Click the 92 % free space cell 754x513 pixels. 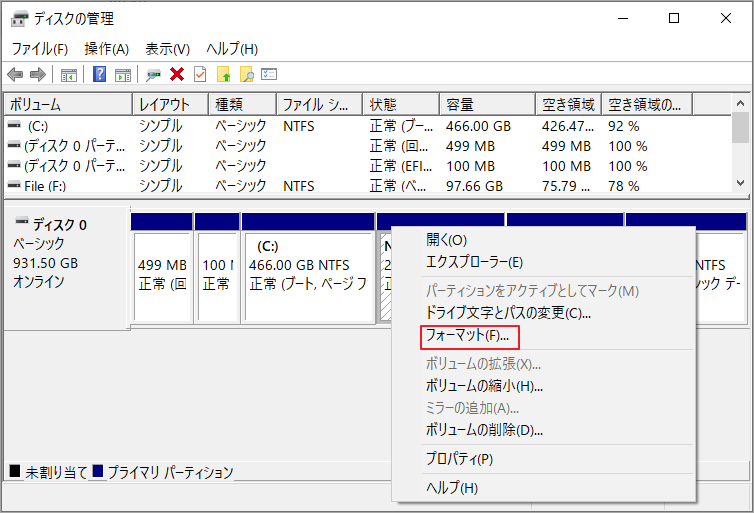(x=623, y=126)
